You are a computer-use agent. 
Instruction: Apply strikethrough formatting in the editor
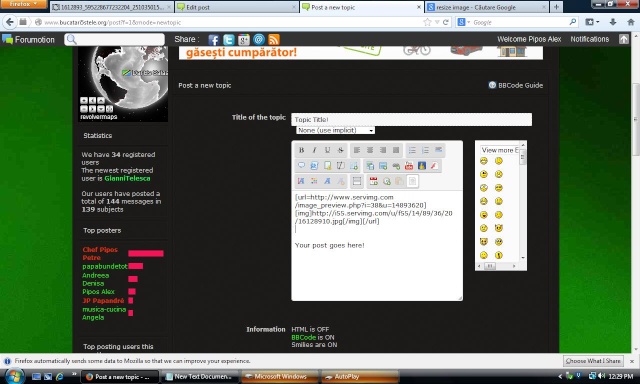340,150
